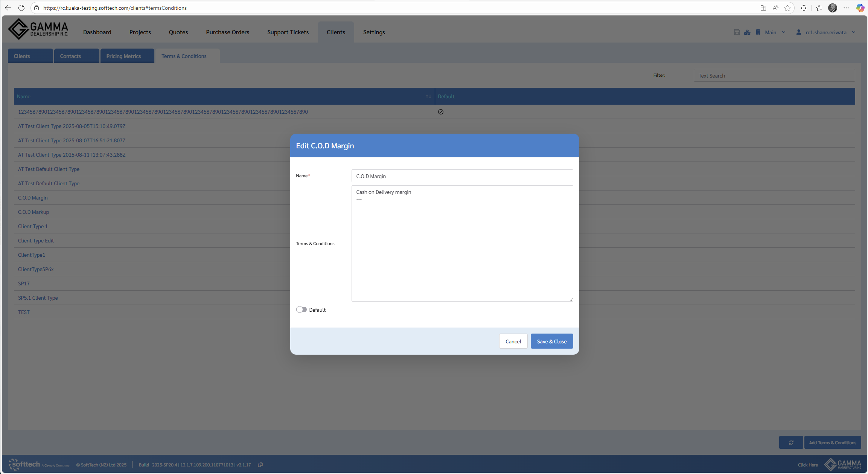This screenshot has width=868, height=474.
Task: Click the browser reload page icon
Action: pyautogui.click(x=21, y=8)
